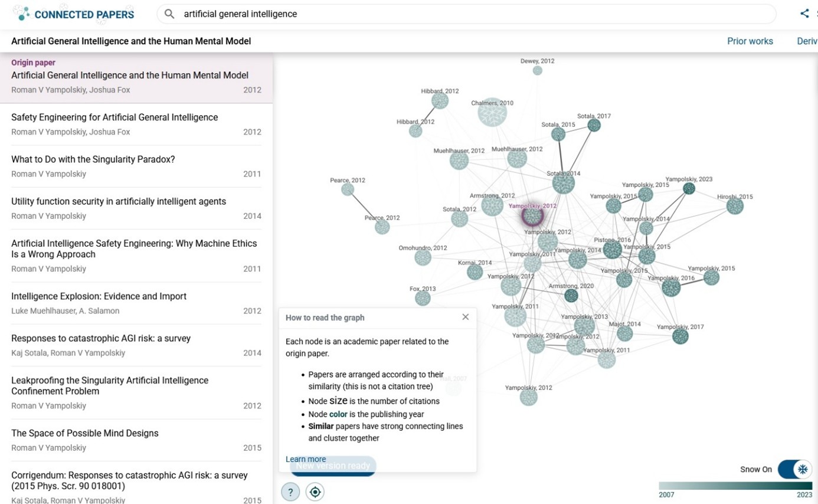Click the search magnifier icon

(169, 14)
